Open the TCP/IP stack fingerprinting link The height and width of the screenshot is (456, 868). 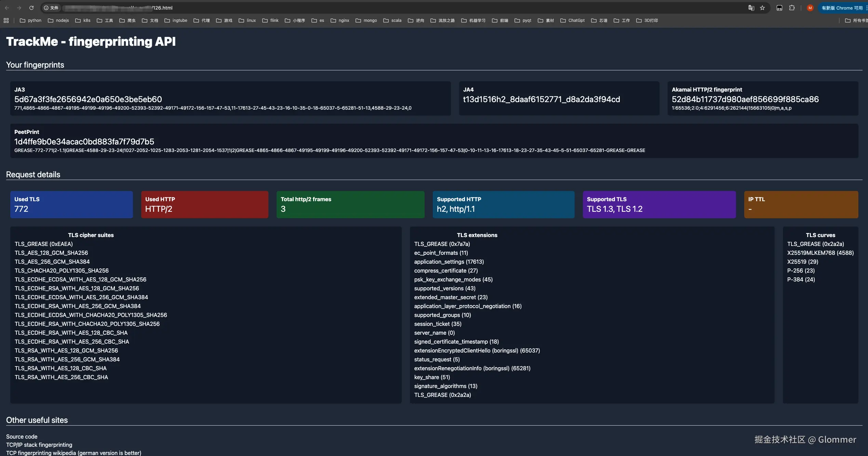pyautogui.click(x=39, y=445)
